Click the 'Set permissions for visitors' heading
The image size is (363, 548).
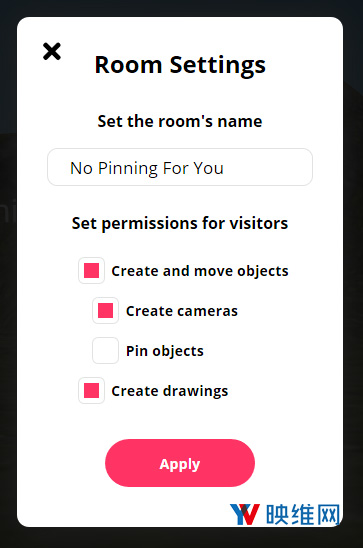coord(180,223)
